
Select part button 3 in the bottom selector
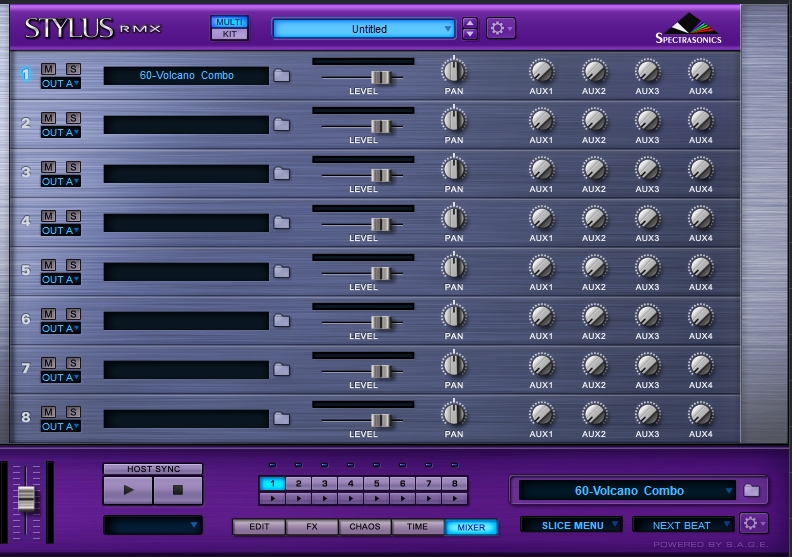[x=325, y=483]
